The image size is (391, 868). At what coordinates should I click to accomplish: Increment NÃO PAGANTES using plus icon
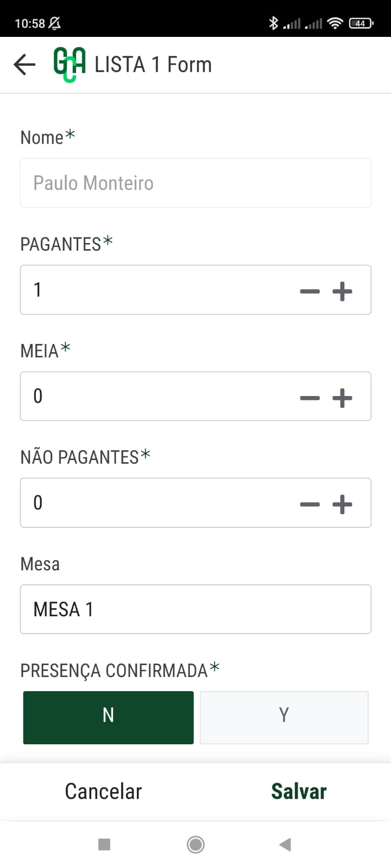pyautogui.click(x=342, y=505)
